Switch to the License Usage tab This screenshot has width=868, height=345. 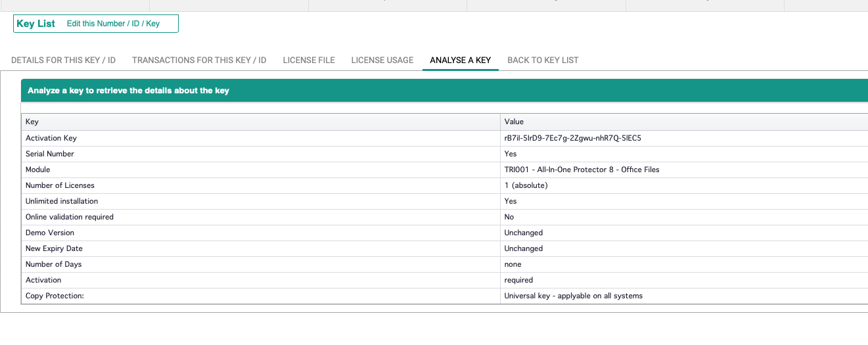382,60
